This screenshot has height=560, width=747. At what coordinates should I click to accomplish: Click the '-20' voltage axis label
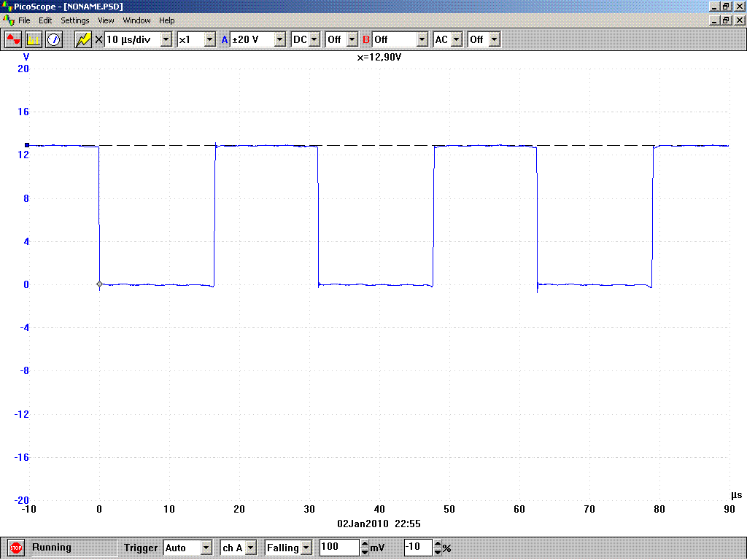pos(22,500)
